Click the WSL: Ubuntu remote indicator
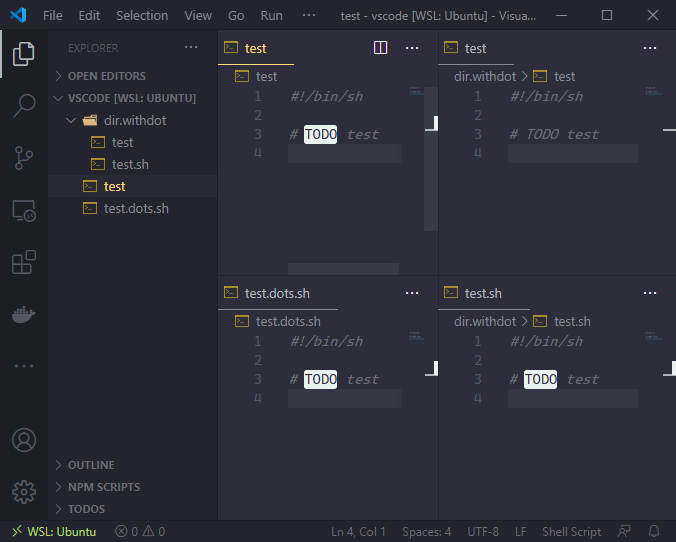The height and width of the screenshot is (542, 676). pos(53,532)
